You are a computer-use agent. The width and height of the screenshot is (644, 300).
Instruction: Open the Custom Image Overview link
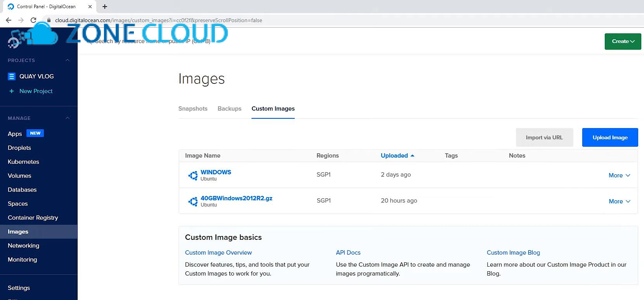pos(218,253)
